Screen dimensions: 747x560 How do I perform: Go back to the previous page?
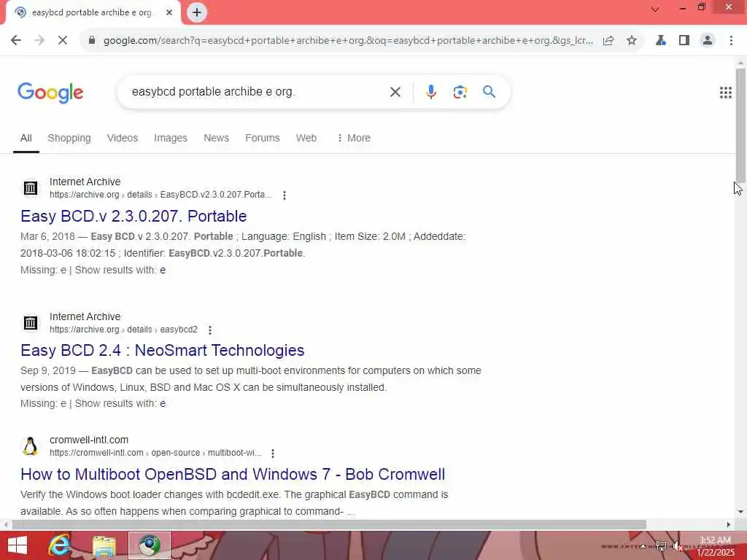coord(16,41)
